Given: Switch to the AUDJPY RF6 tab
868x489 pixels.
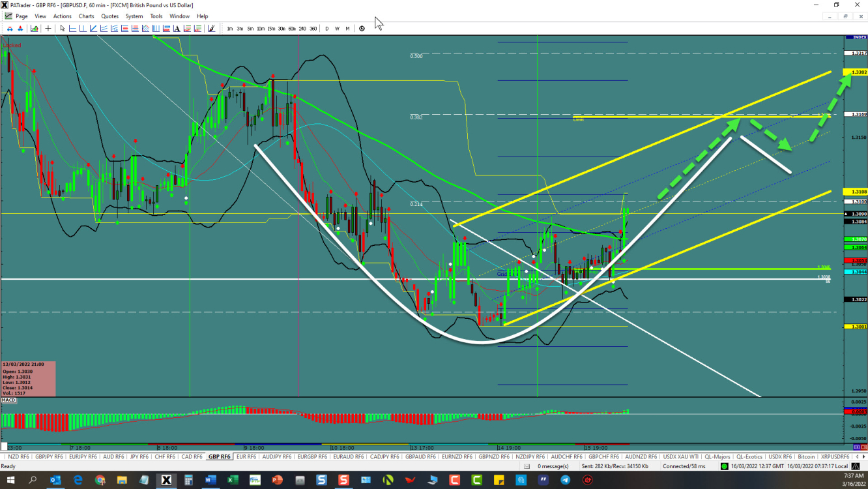Looking at the screenshot, I should (x=278, y=456).
